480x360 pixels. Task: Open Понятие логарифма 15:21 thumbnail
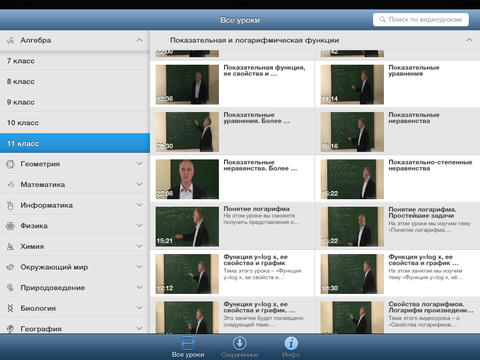pos(187,227)
